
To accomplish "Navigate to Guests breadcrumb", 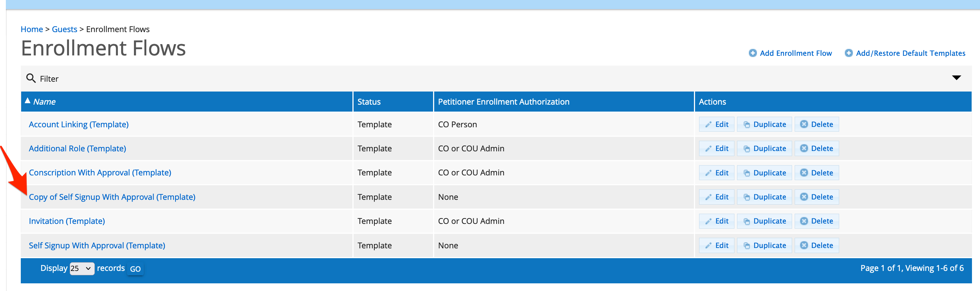I will [x=64, y=29].
